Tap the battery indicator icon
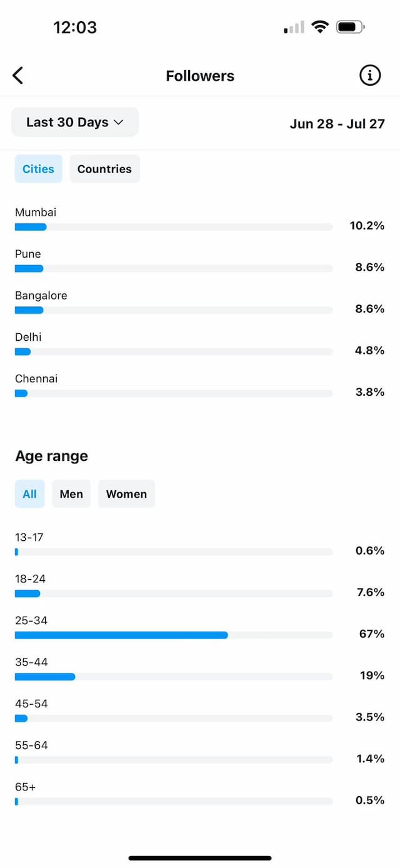400x868 pixels. click(351, 27)
